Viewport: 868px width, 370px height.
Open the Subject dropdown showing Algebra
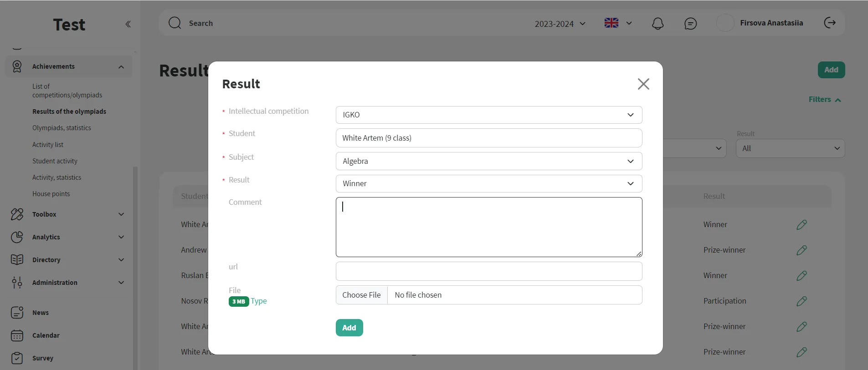pyautogui.click(x=488, y=161)
